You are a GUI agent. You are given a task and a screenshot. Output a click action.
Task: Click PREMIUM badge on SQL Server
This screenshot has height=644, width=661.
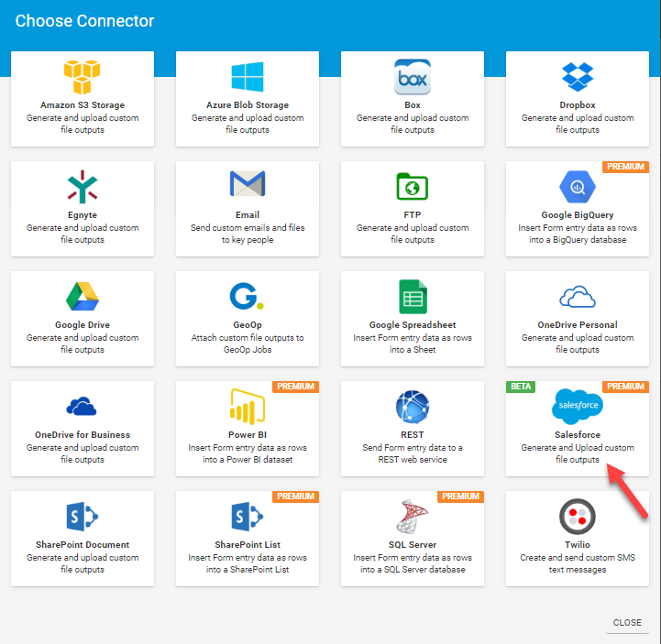coord(460,497)
